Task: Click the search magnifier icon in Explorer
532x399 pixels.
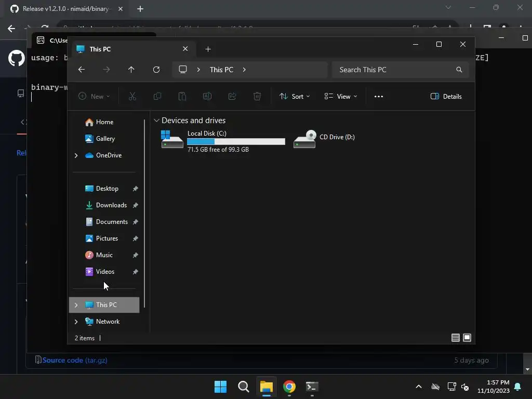Action: point(459,70)
